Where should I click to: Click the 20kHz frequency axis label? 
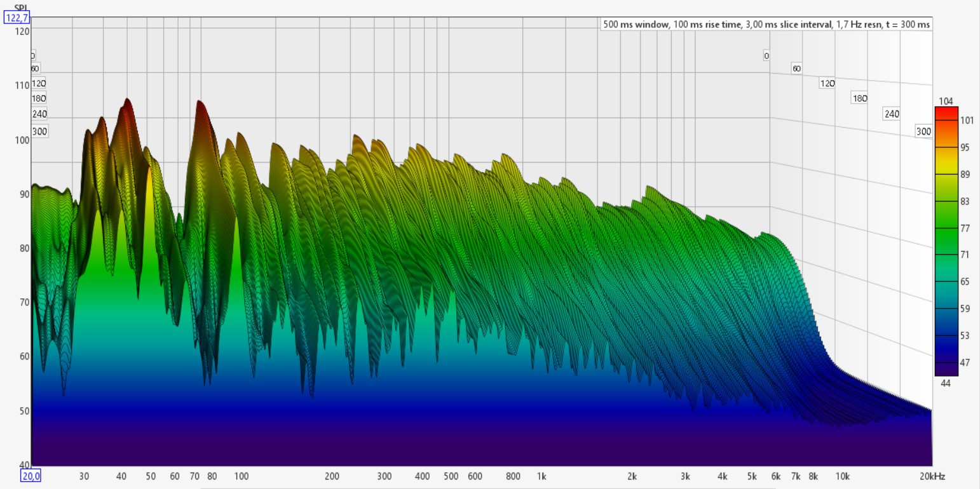tap(933, 476)
